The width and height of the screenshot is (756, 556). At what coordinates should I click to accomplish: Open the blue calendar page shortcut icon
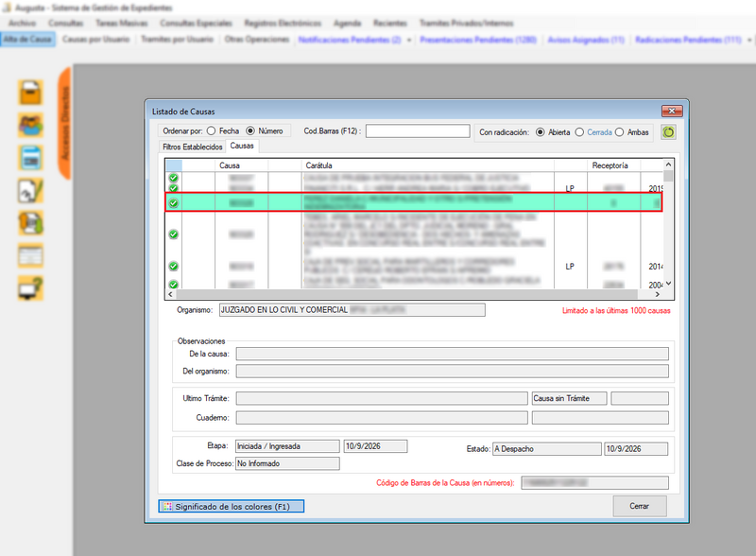click(x=30, y=158)
